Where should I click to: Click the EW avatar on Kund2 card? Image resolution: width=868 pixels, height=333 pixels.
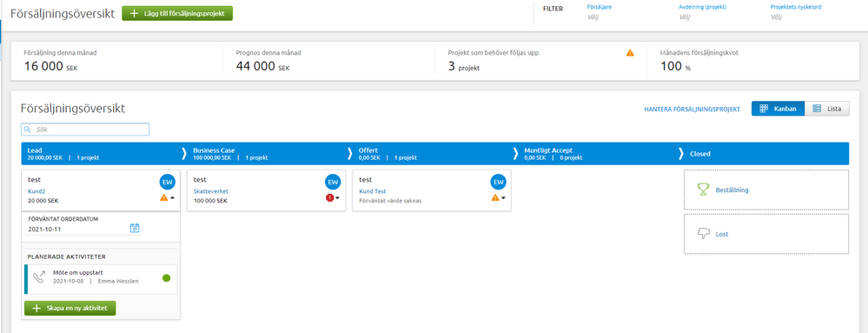click(168, 182)
